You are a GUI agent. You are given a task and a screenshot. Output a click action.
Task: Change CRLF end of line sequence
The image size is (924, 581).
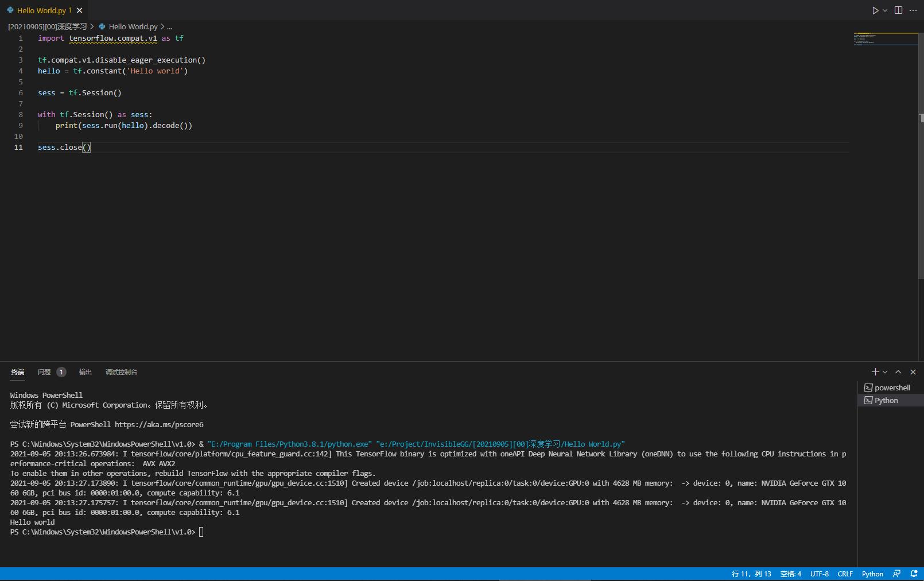[845, 574]
